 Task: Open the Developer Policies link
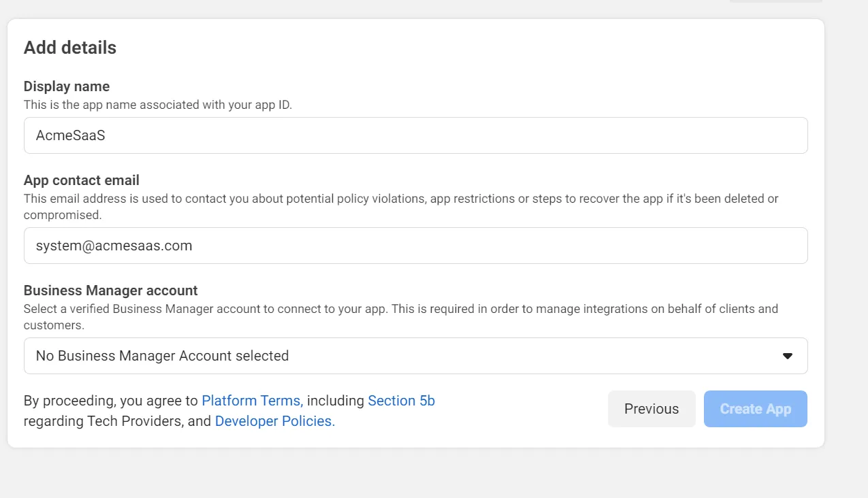coord(275,421)
